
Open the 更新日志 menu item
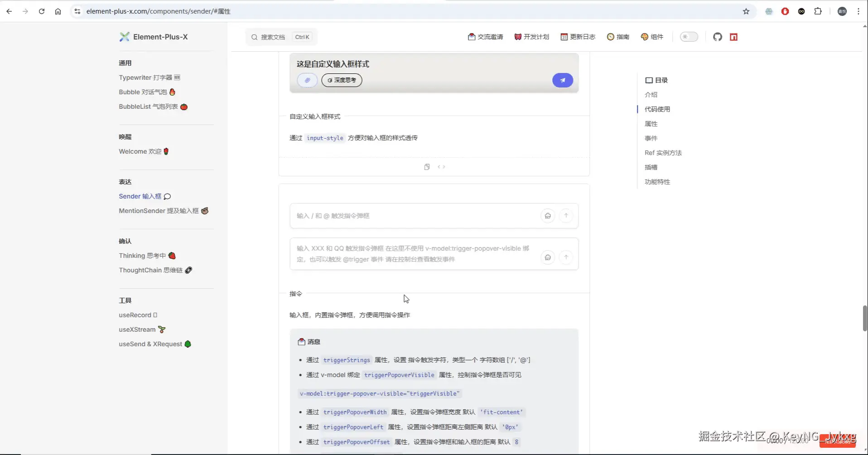(578, 37)
